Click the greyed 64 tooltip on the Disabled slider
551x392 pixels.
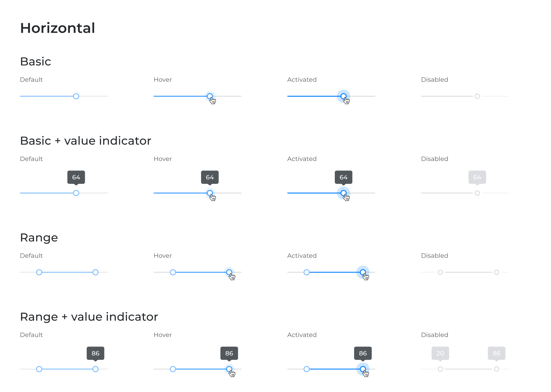[477, 177]
